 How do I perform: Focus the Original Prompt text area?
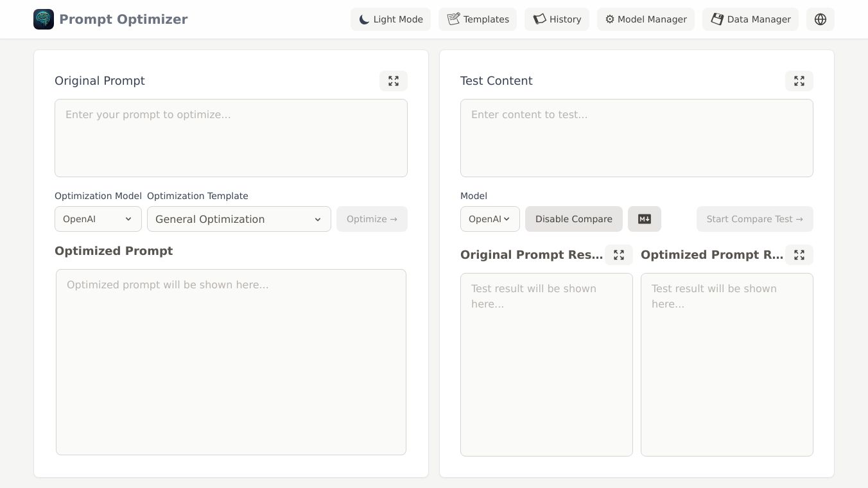coord(231,138)
